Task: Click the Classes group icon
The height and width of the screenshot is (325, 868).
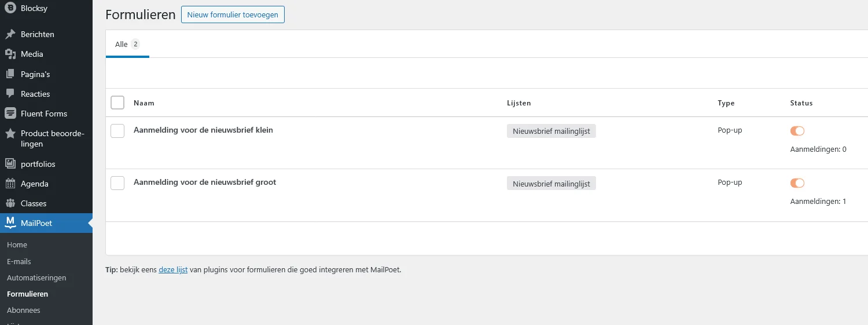Action: (x=10, y=203)
